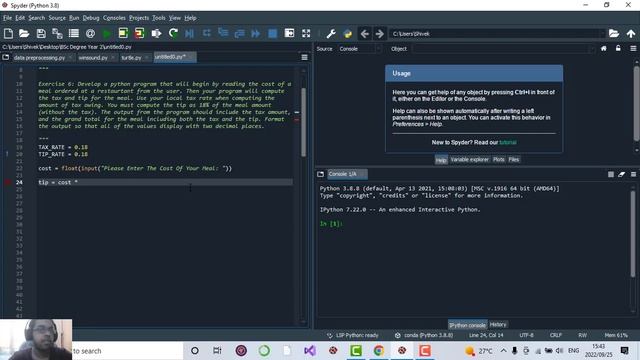The width and height of the screenshot is (640, 360).
Task: Open the Search menu
Action: [x=37, y=18]
